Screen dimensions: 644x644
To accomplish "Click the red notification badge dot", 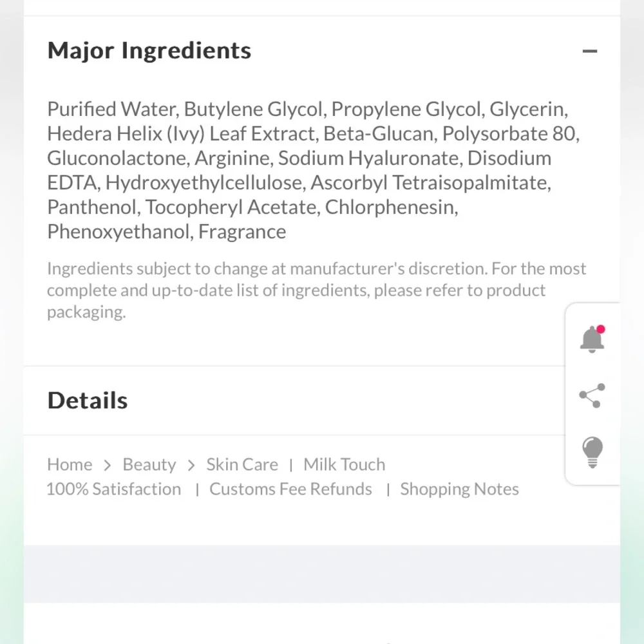I will click(x=600, y=329).
